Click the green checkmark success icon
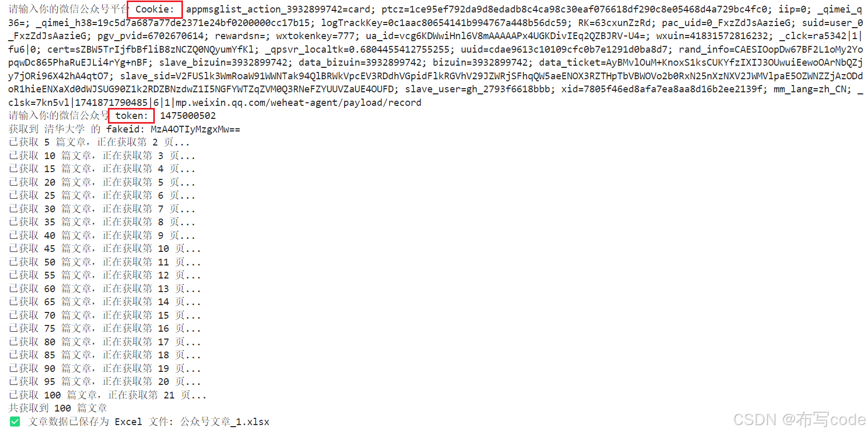Screen dimensions: 868x435 click(15, 421)
